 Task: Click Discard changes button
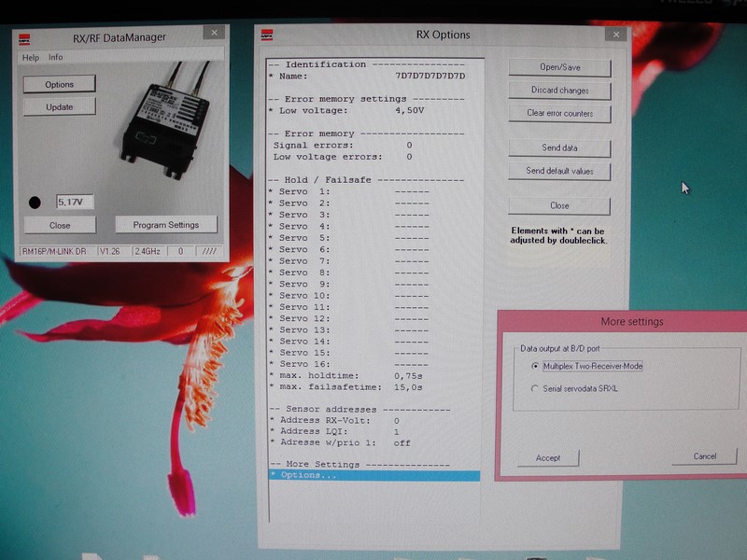coord(559,91)
